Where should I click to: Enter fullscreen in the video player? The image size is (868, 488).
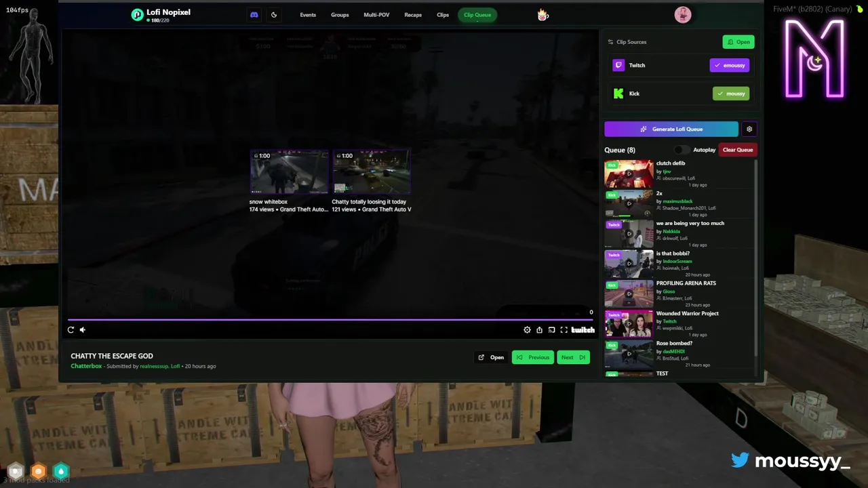coord(564,329)
